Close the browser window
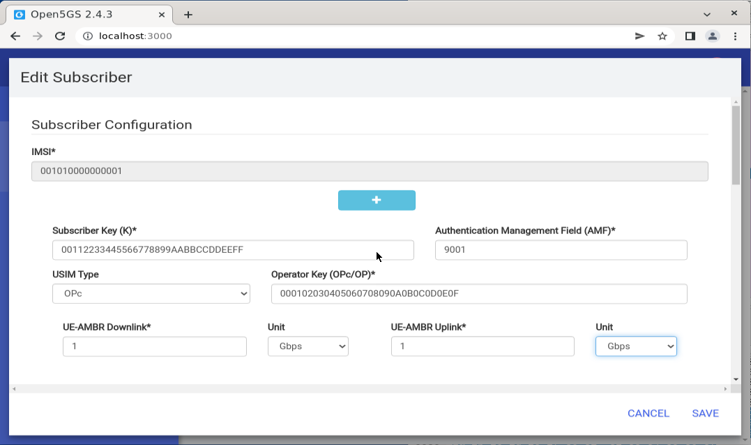The height and width of the screenshot is (445, 751). click(734, 13)
